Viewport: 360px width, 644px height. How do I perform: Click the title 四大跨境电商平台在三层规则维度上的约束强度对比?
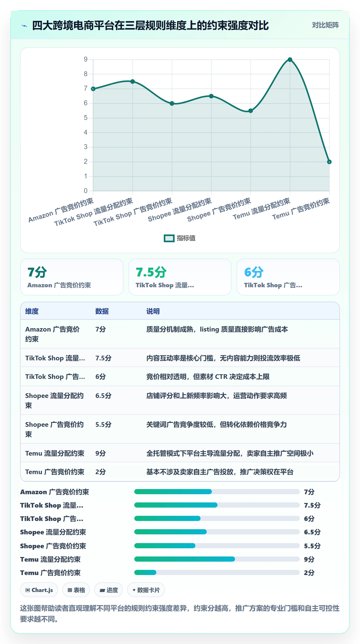[150, 25]
